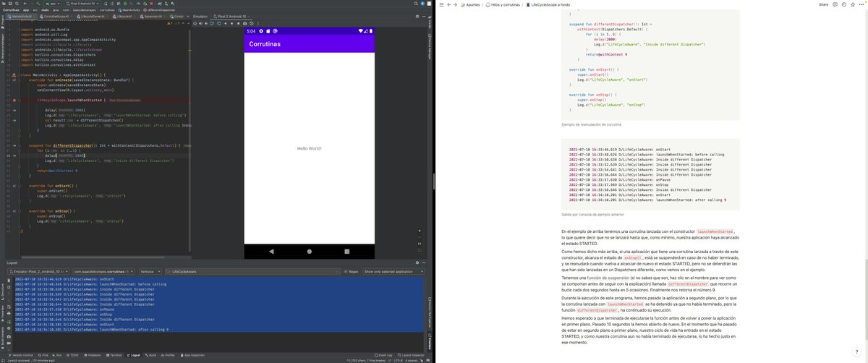The image size is (868, 363).
Task: Clear Logcat with the trash icon
Action: [9, 279]
